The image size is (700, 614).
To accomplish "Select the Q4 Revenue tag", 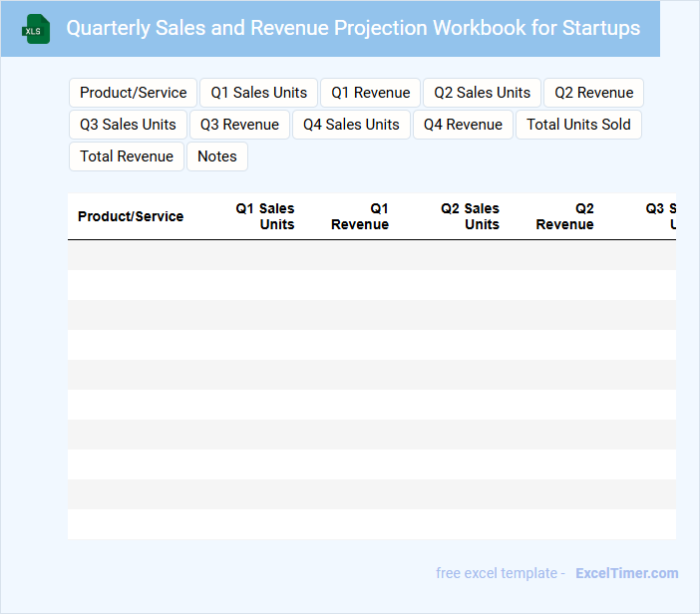I will tap(463, 125).
